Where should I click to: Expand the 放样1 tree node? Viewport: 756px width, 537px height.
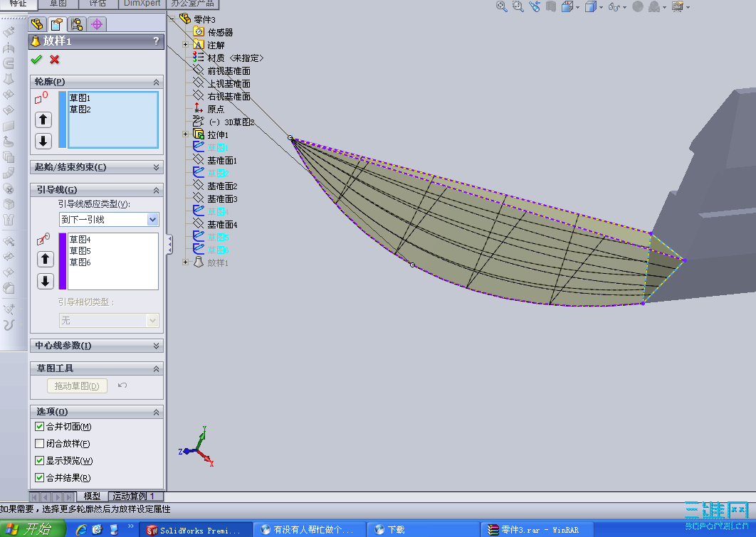(x=186, y=262)
